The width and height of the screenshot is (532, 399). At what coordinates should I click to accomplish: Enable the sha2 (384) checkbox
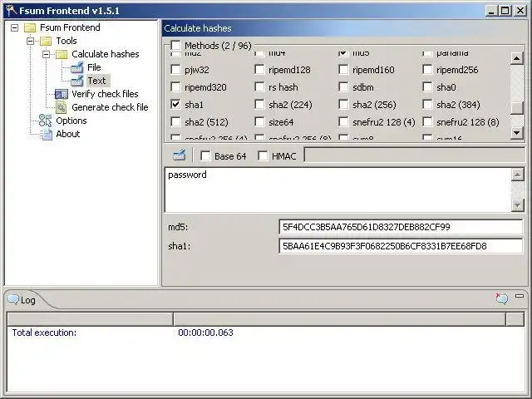[427, 104]
